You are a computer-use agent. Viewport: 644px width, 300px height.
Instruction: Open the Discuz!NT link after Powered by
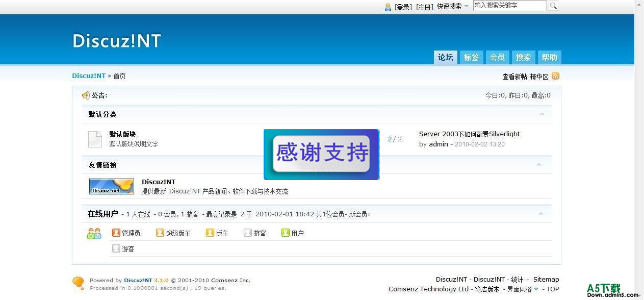click(x=138, y=280)
